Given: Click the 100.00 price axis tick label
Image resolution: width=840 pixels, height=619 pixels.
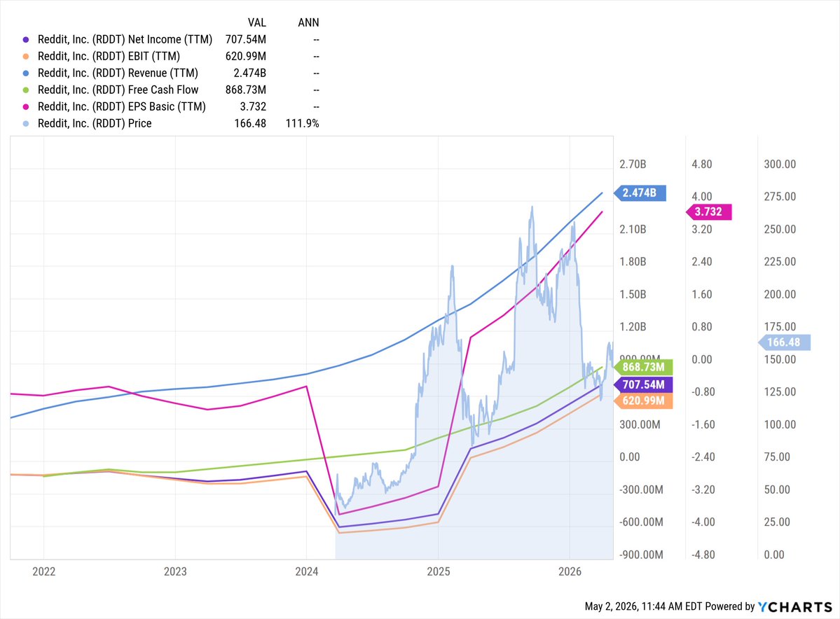Looking at the screenshot, I should tap(780, 424).
